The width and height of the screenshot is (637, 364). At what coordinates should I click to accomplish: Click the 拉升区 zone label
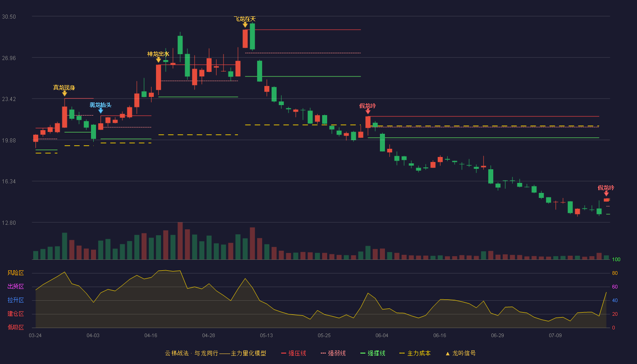[15, 300]
